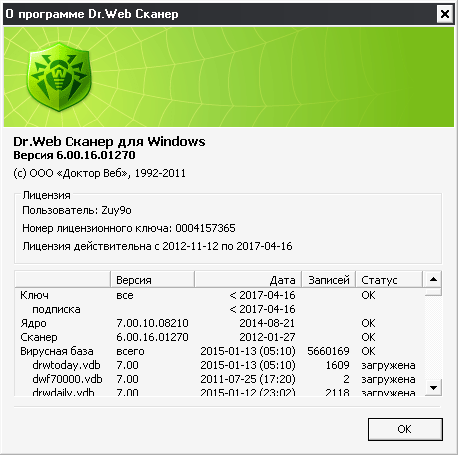Click the Дата column header

(x=248, y=280)
